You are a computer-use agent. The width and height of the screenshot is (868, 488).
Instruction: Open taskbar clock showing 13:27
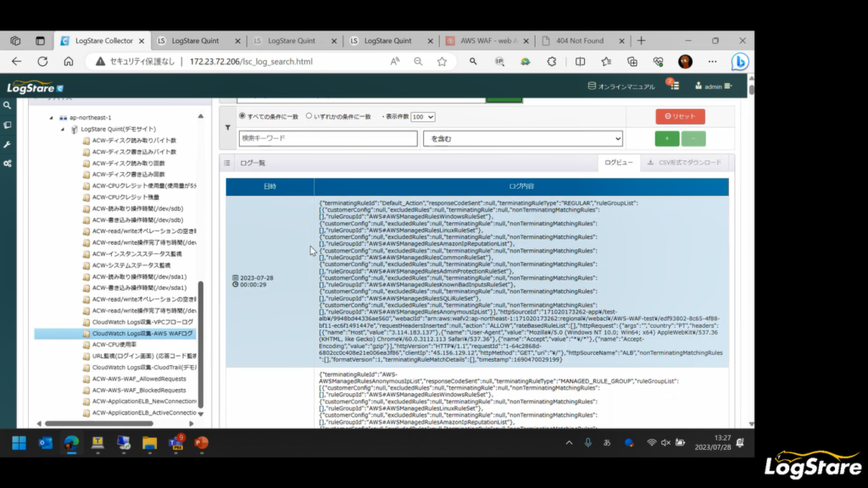point(713,442)
